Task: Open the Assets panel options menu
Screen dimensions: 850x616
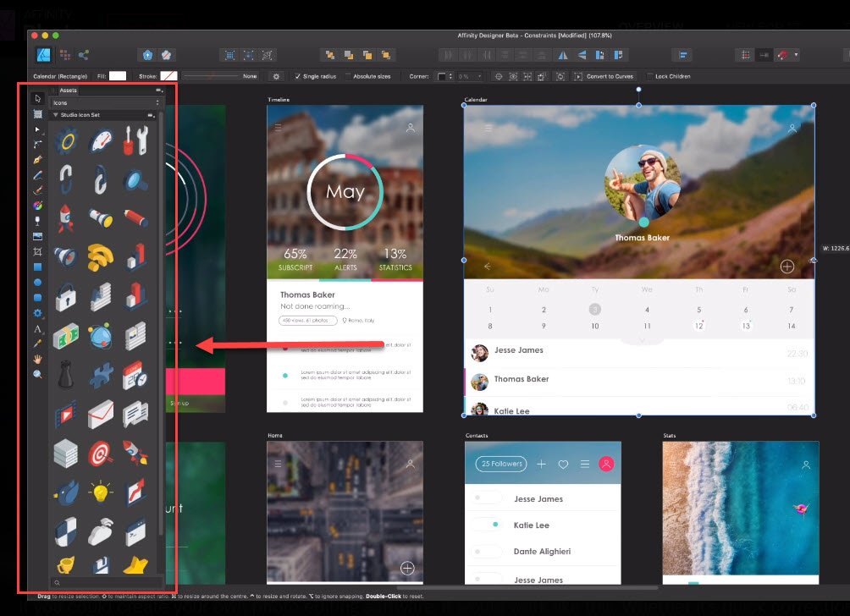Action: pos(159,91)
